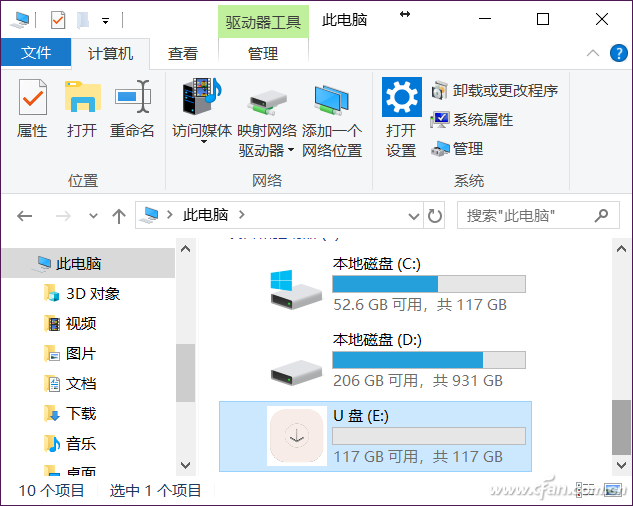Click the 本地磁盘 (C:) label

coord(377,264)
